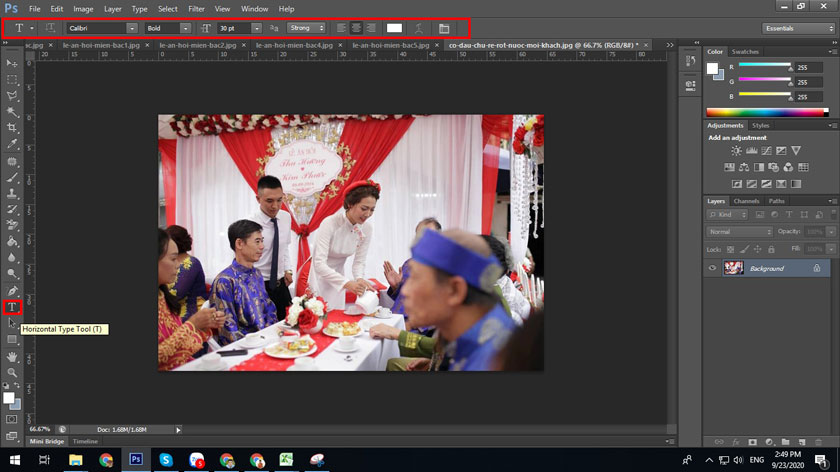Open the le-an-hoi-mien-bac2.jpg document tab
This screenshot has width=840, height=472.
(x=198, y=46)
